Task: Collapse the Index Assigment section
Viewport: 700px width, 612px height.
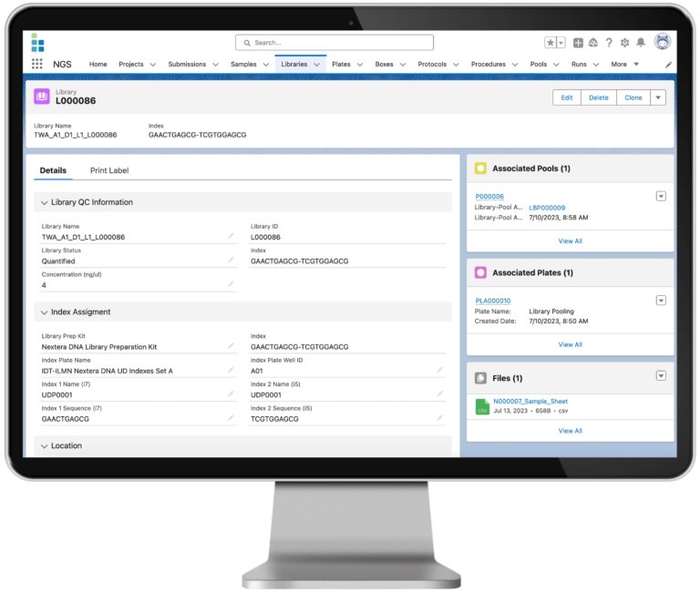Action: pyautogui.click(x=44, y=312)
